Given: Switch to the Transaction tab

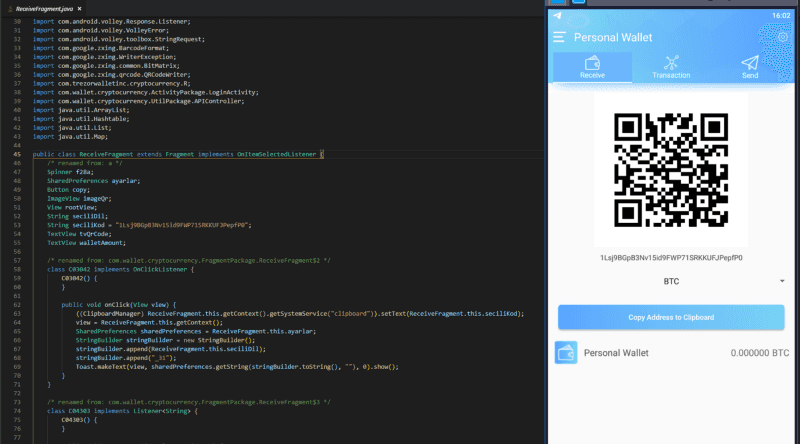Looking at the screenshot, I should coord(671,67).
